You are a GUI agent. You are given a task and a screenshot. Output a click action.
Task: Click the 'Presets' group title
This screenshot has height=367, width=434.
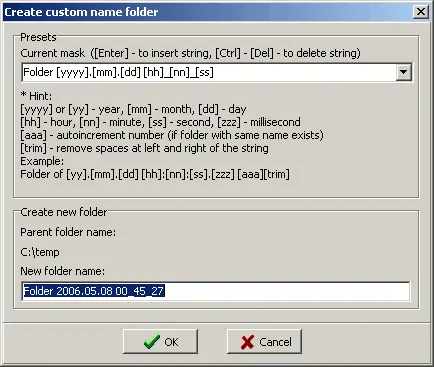(x=38, y=37)
